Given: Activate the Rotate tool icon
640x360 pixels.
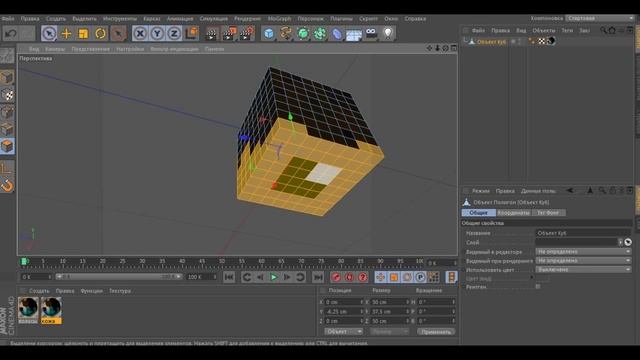Looking at the screenshot, I should (100, 33).
